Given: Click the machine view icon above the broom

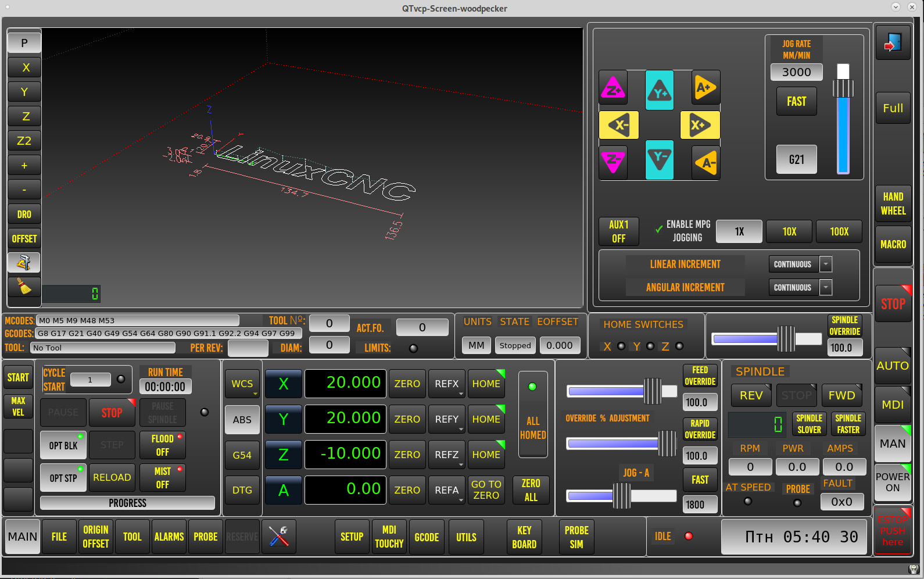Looking at the screenshot, I should pos(24,263).
